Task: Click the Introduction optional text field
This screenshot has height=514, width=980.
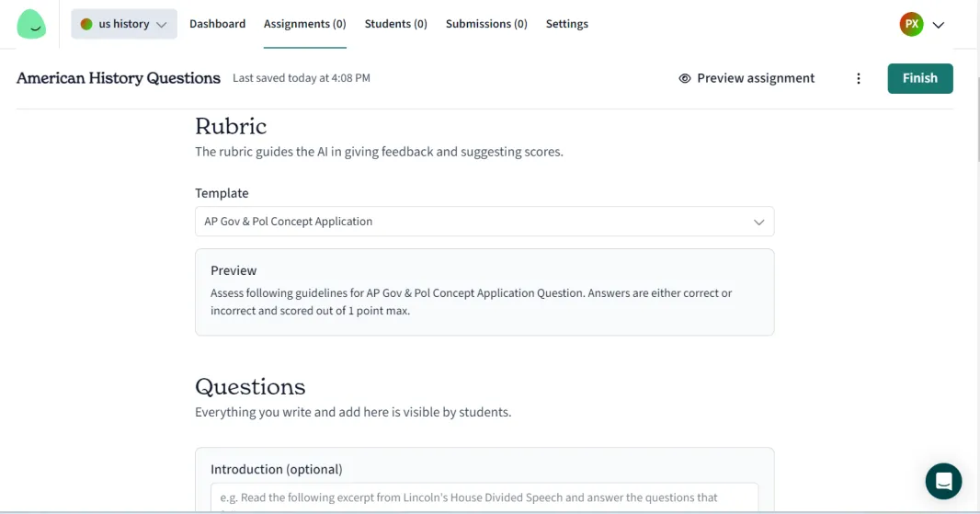Action: [x=484, y=497]
